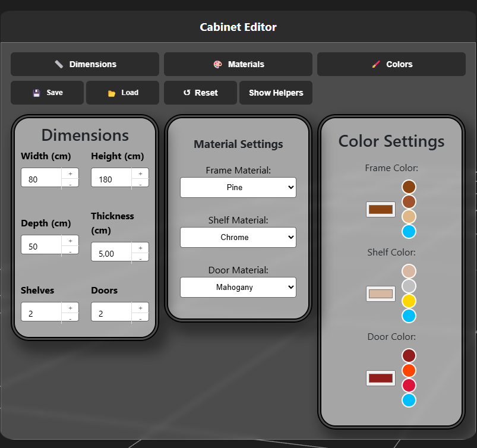Screen dimensions: 477x448
Task: Click the Save button
Action: point(47,93)
